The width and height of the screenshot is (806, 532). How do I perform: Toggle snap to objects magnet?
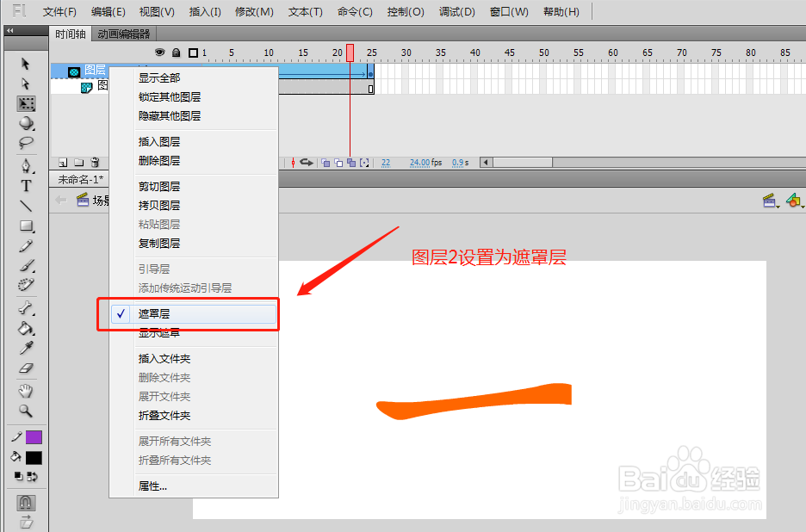click(x=26, y=502)
